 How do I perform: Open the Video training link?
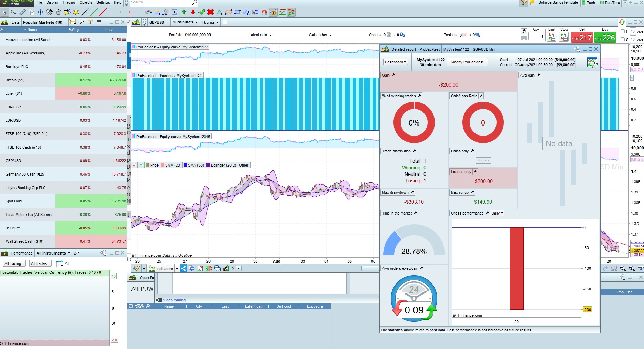tap(174, 300)
